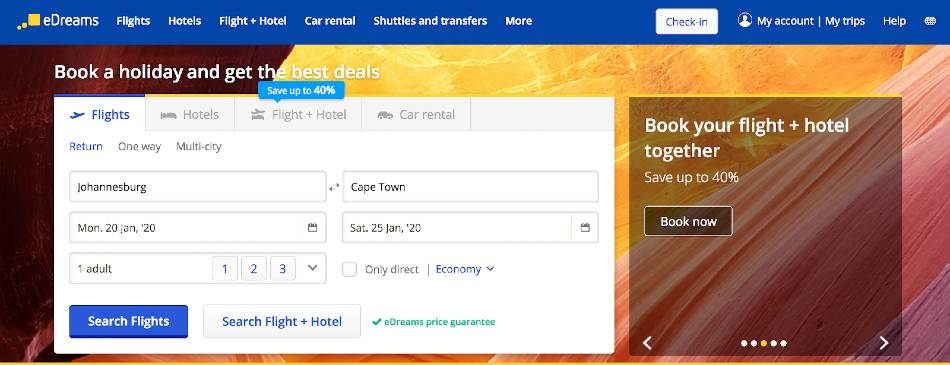Click the Book now button
Image resolution: width=950 pixels, height=365 pixels.
pyautogui.click(x=688, y=221)
